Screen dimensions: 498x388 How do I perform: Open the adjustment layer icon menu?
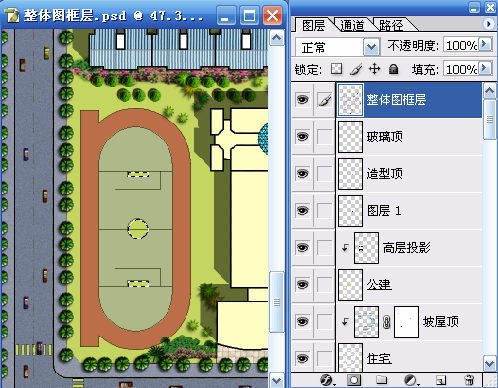pyautogui.click(x=411, y=380)
